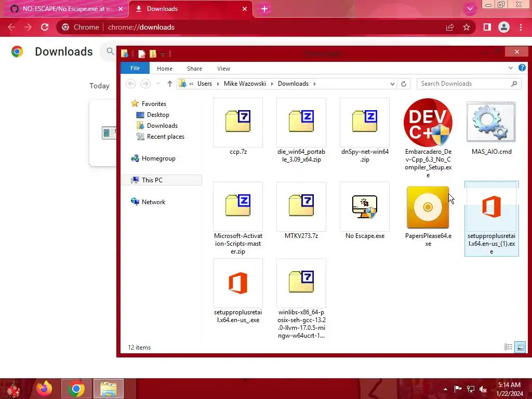Open address bar history dropdown
This screenshot has height=399, width=532.
[x=392, y=84]
